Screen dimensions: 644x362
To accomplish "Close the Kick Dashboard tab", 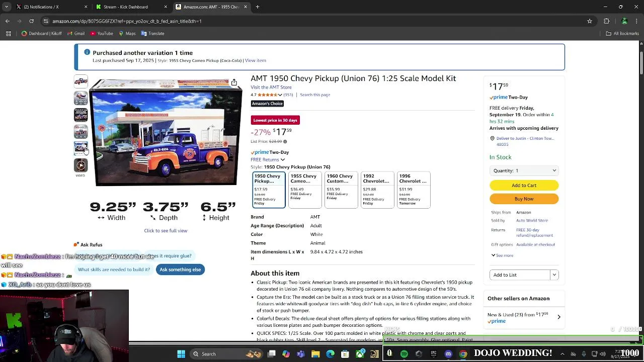I will pyautogui.click(x=166, y=7).
